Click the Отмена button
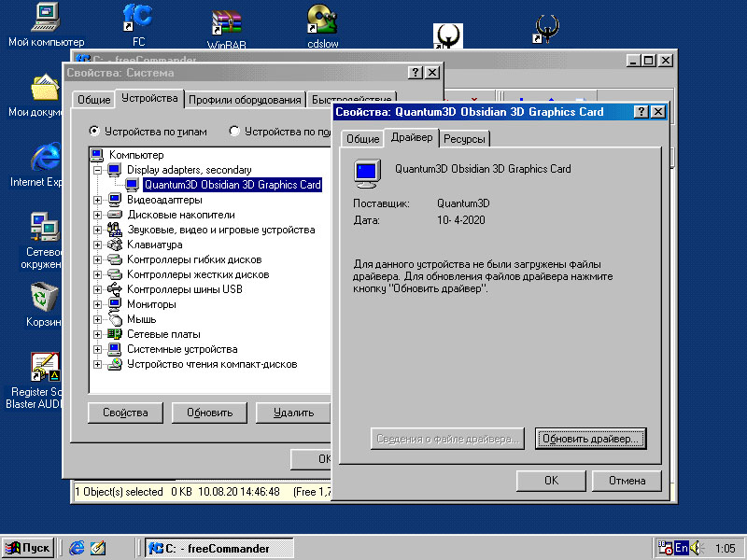This screenshot has width=747, height=560. 627,481
